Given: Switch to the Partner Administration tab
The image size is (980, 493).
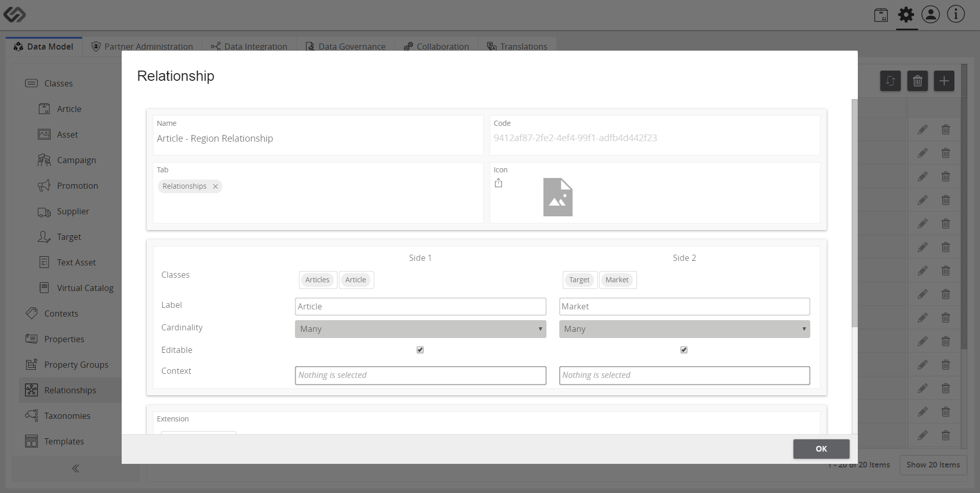Looking at the screenshot, I should tap(142, 47).
